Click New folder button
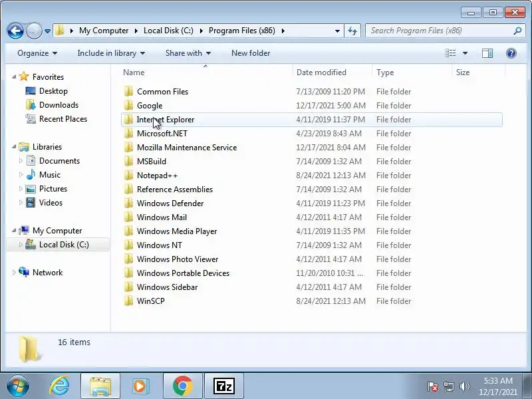 [x=251, y=53]
